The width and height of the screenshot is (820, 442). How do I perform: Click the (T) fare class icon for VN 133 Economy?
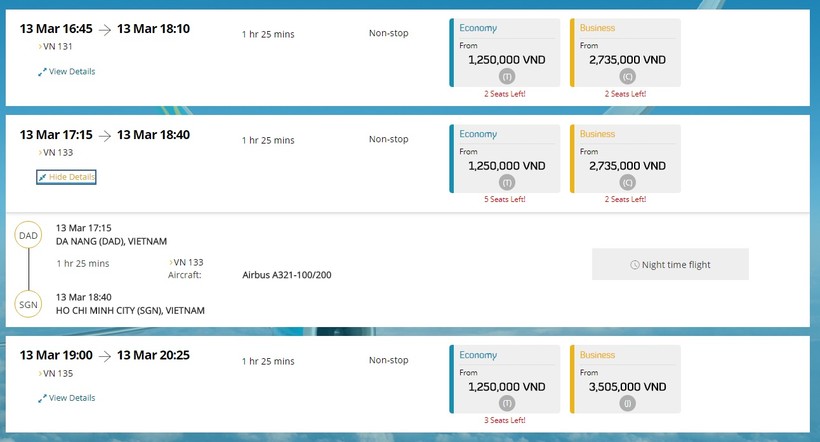click(507, 183)
